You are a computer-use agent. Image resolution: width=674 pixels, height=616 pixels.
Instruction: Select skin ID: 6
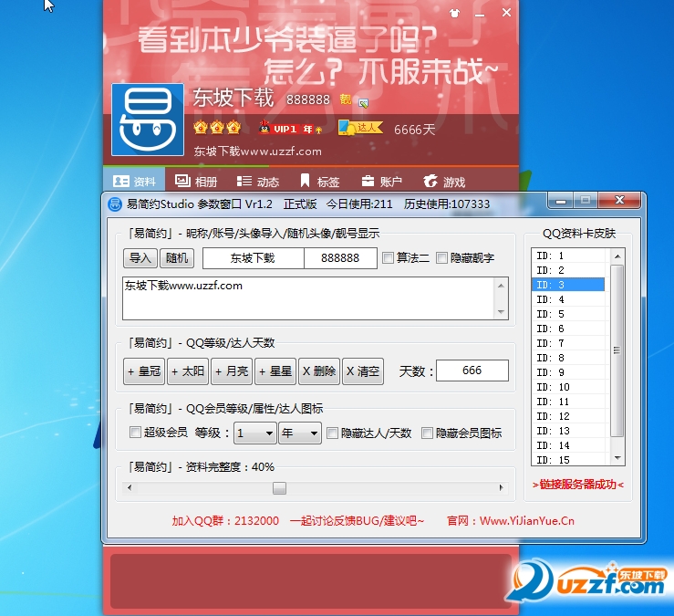click(x=568, y=329)
